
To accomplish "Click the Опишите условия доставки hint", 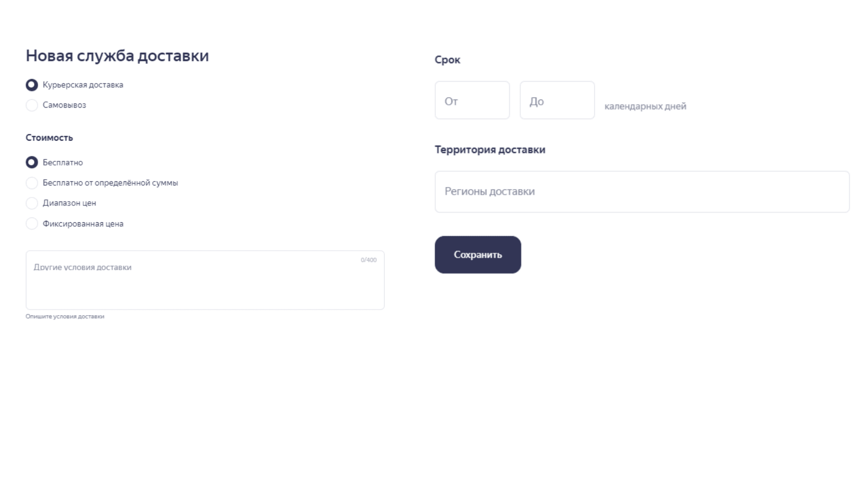I will (65, 316).
